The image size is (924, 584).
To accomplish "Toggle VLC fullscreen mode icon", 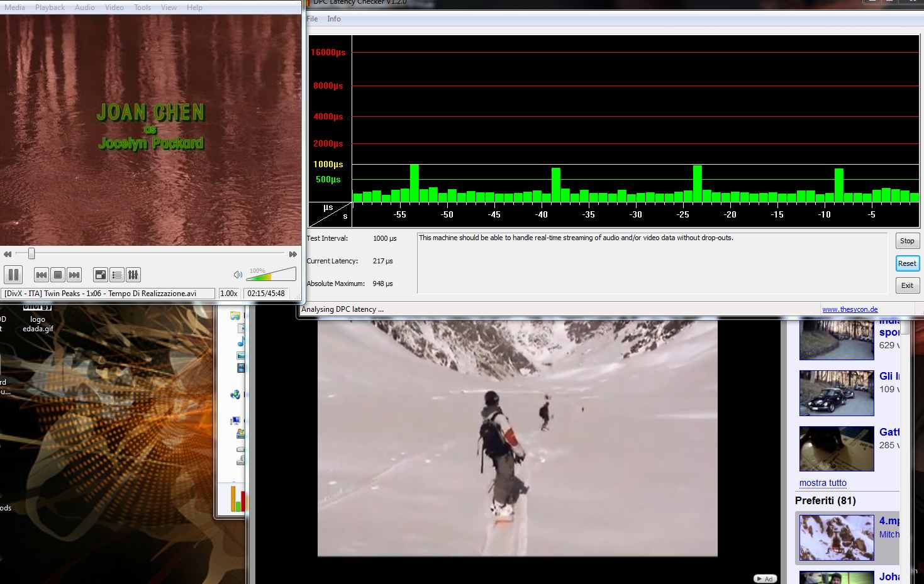I will click(x=101, y=275).
